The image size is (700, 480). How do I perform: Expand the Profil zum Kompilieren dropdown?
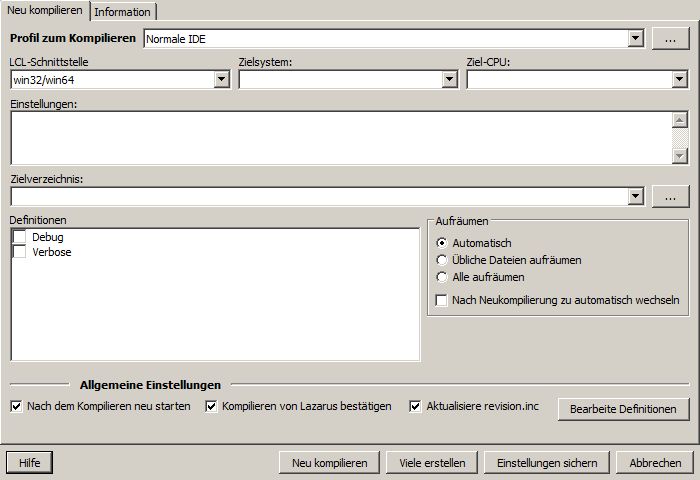pyautogui.click(x=635, y=38)
